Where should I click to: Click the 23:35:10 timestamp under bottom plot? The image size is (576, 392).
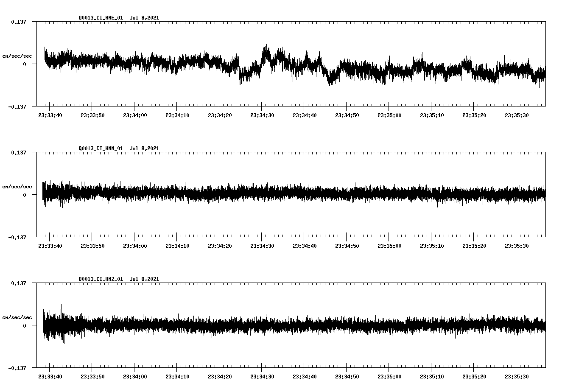click(431, 376)
